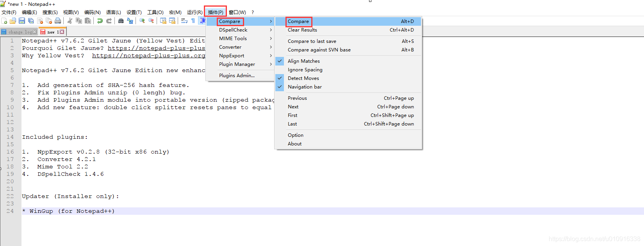Open the 窗口(W) menu
Viewport: 644px width, 246px height.
click(237, 12)
